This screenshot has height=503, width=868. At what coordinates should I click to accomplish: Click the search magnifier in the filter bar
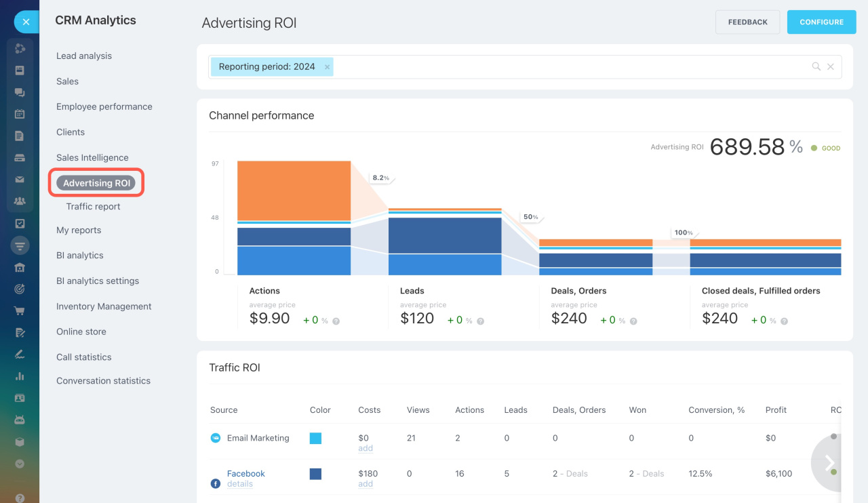click(816, 66)
